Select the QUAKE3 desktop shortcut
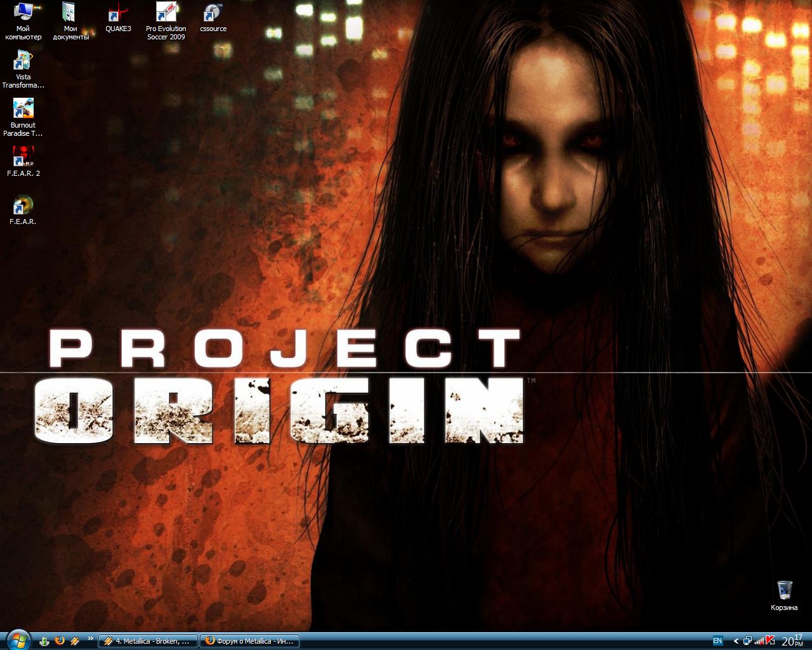812x650 pixels. (118, 17)
